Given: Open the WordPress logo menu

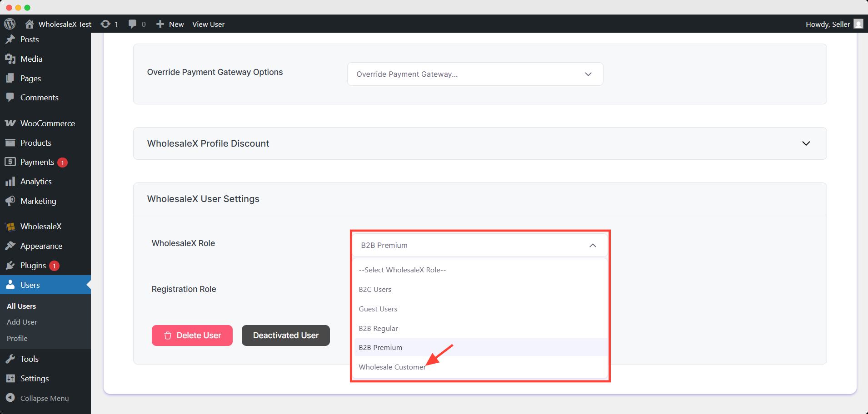Looking at the screenshot, I should point(10,24).
